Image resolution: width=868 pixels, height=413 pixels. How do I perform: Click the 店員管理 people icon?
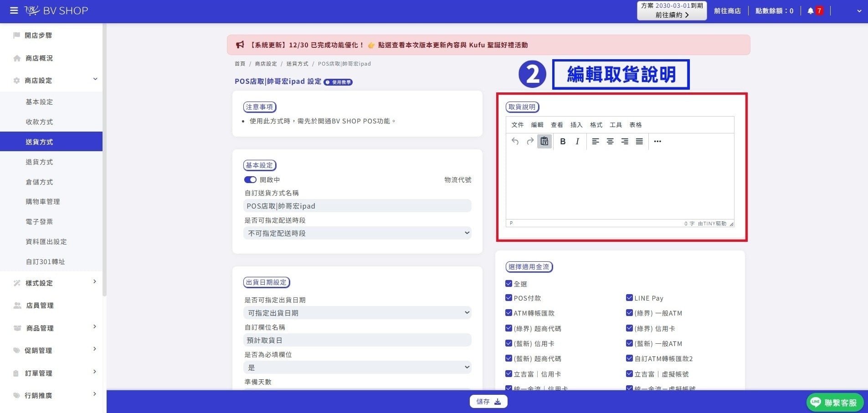tap(17, 305)
